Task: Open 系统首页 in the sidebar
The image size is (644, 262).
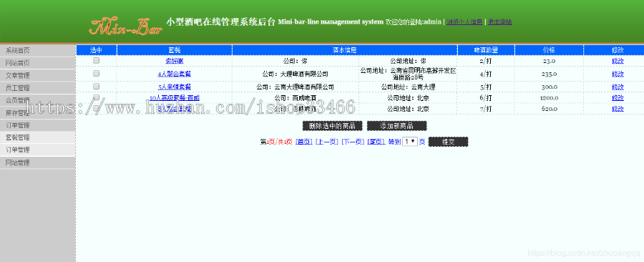Action: pyautogui.click(x=38, y=51)
